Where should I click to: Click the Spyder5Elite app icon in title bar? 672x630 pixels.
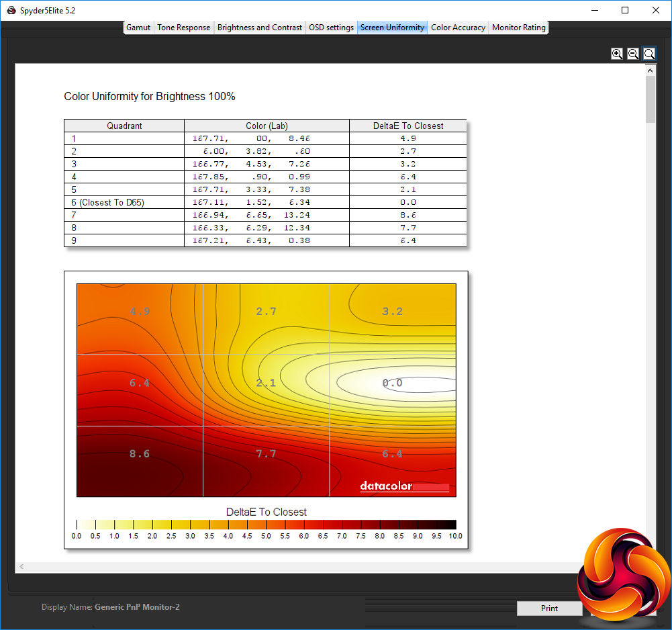point(11,10)
